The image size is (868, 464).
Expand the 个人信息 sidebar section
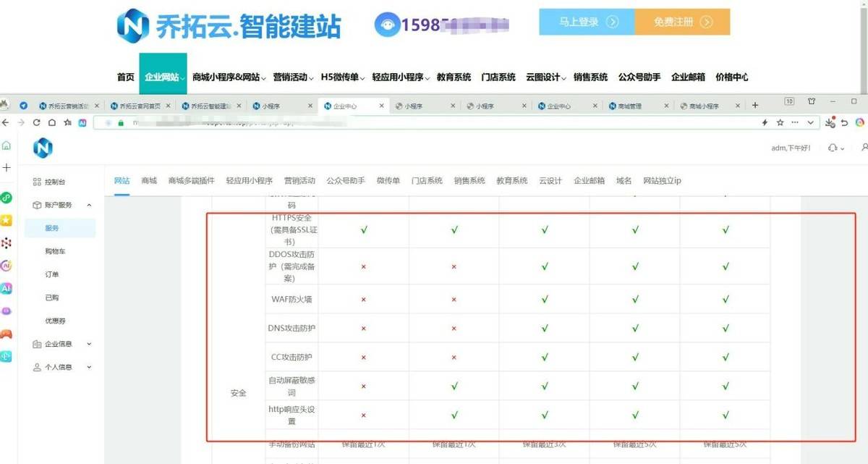pos(89,368)
